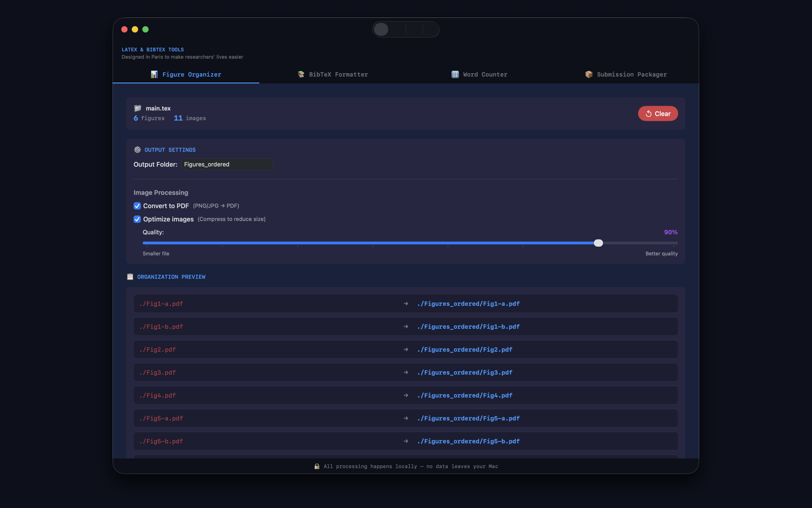Click the 'Better quality' slider label
Screen dimensions: 812x508
(661, 254)
